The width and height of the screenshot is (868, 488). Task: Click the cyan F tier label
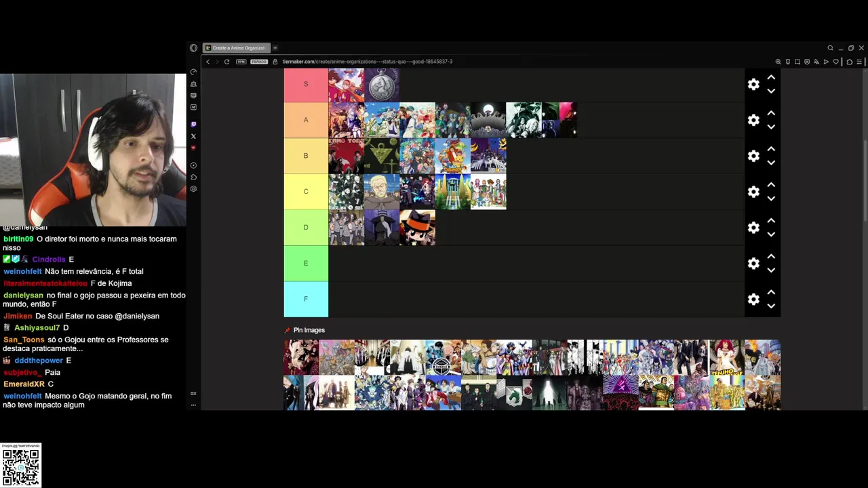coord(306,299)
